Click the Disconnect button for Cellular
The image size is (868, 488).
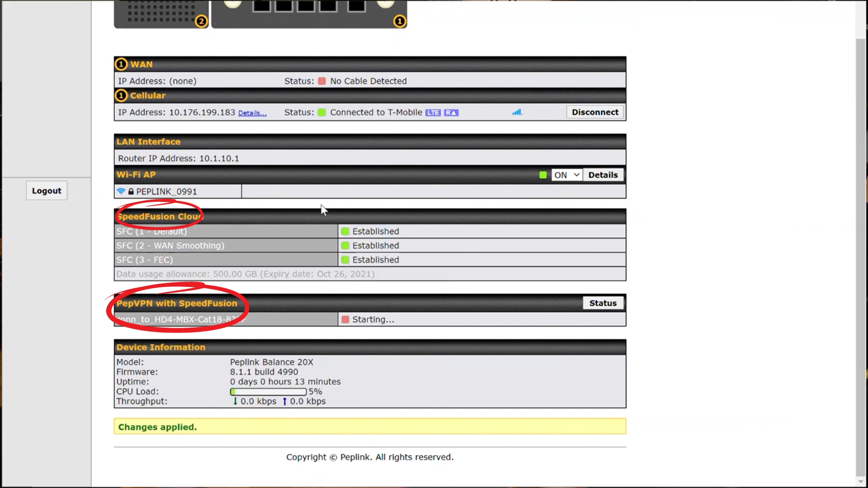[x=594, y=112]
